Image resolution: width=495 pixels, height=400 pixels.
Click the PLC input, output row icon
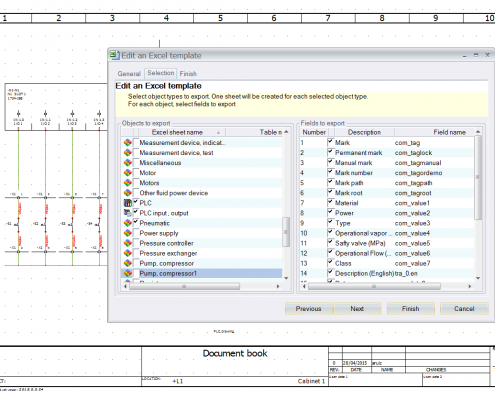pos(128,213)
